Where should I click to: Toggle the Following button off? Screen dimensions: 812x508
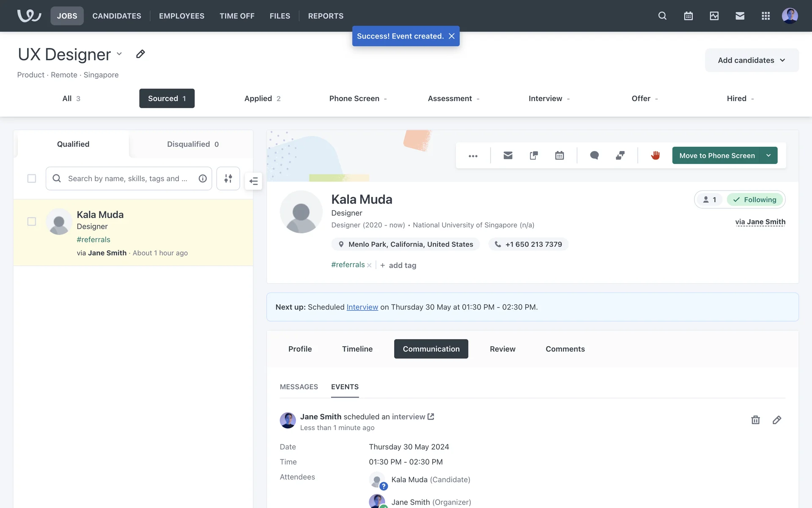[755, 199]
